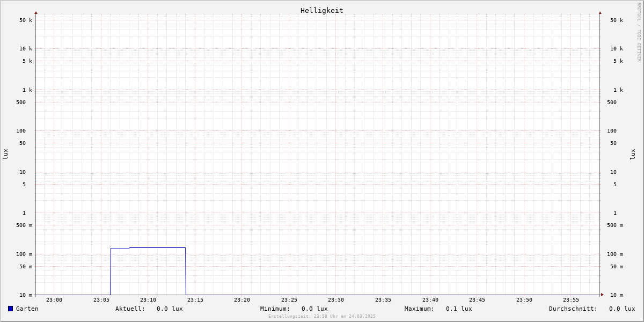Viewport: 644px width, 322px height.
Task: Click the 23:50 time axis label
Action: [x=524, y=300]
